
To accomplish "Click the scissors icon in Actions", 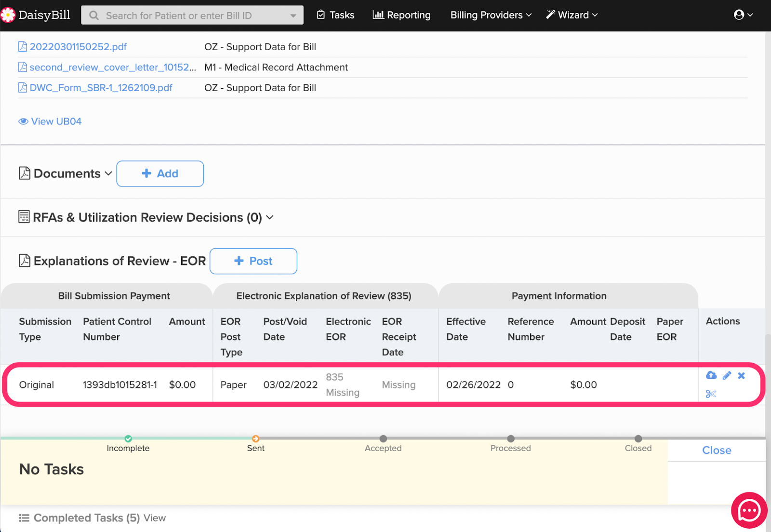I will (x=711, y=394).
